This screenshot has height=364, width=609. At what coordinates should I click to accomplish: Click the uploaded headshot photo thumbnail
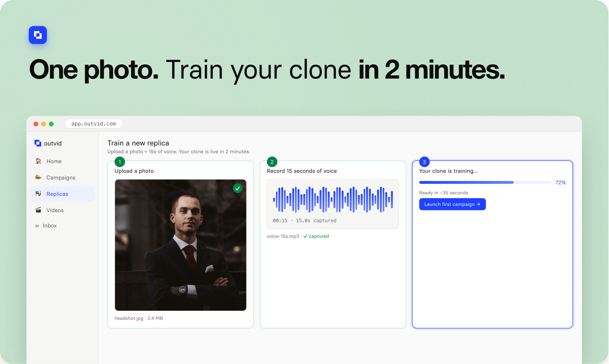point(181,245)
